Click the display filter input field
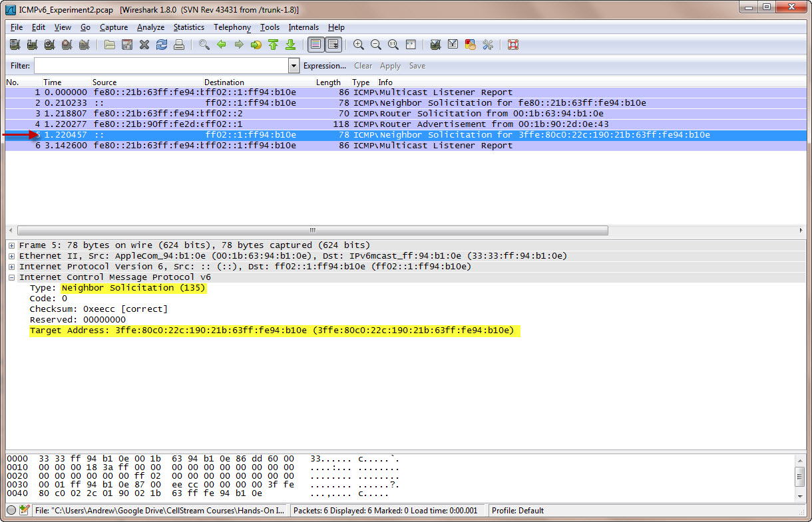 [x=160, y=66]
